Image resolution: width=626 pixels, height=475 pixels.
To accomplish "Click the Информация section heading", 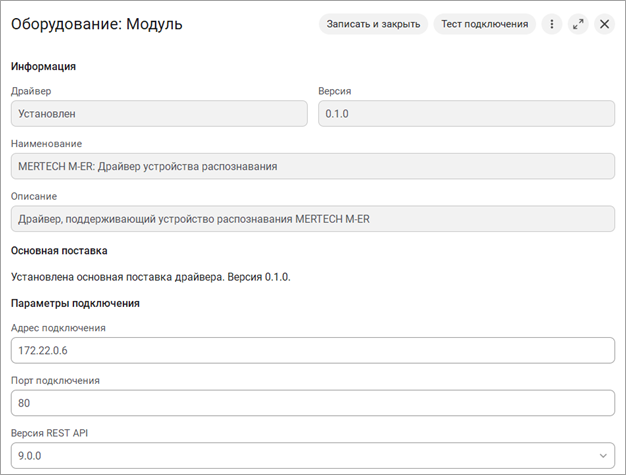I will [43, 66].
